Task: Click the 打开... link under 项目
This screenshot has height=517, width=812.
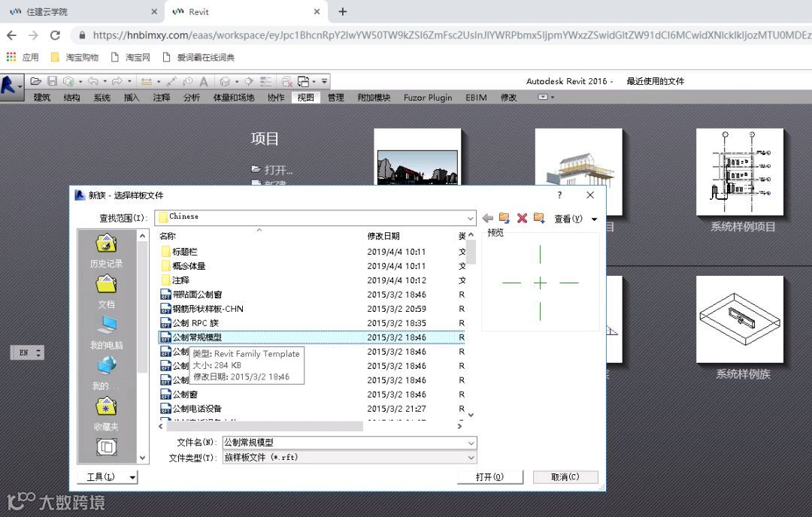Action: pyautogui.click(x=272, y=170)
